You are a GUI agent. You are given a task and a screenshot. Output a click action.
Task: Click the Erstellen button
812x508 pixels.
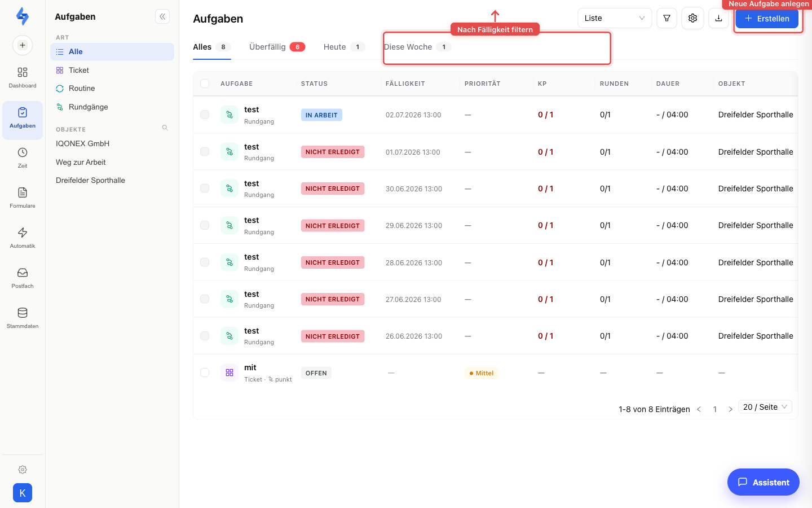coord(766,19)
